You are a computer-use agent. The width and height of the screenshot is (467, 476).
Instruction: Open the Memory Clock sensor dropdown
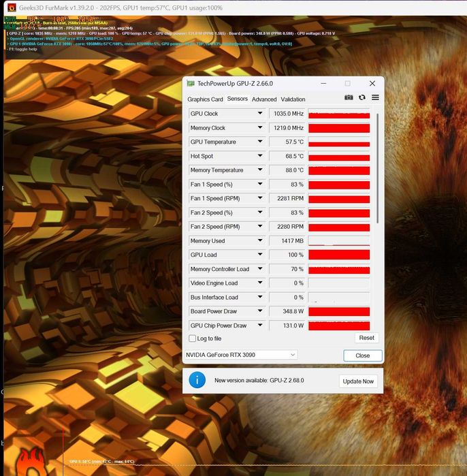(260, 127)
